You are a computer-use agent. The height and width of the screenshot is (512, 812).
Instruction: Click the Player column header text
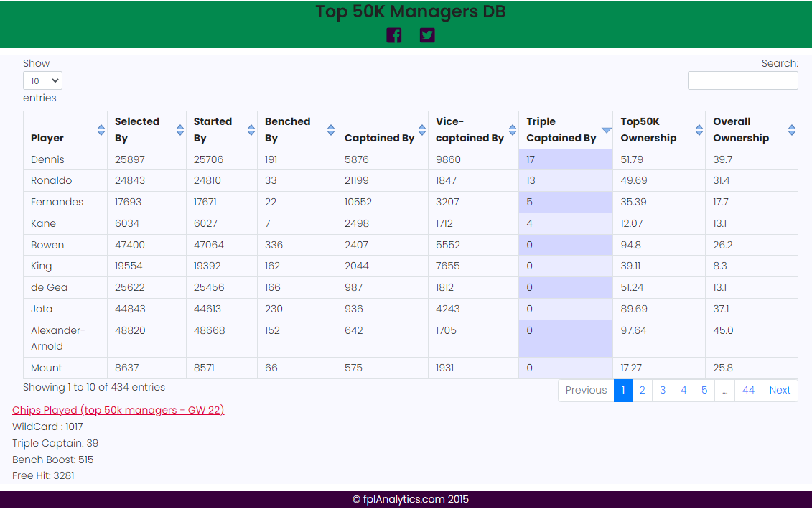point(47,138)
